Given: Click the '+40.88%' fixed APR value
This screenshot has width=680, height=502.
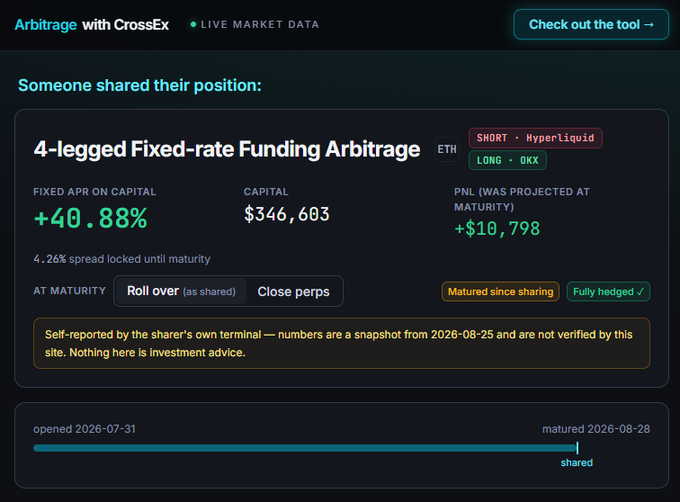Looking at the screenshot, I should tap(91, 218).
